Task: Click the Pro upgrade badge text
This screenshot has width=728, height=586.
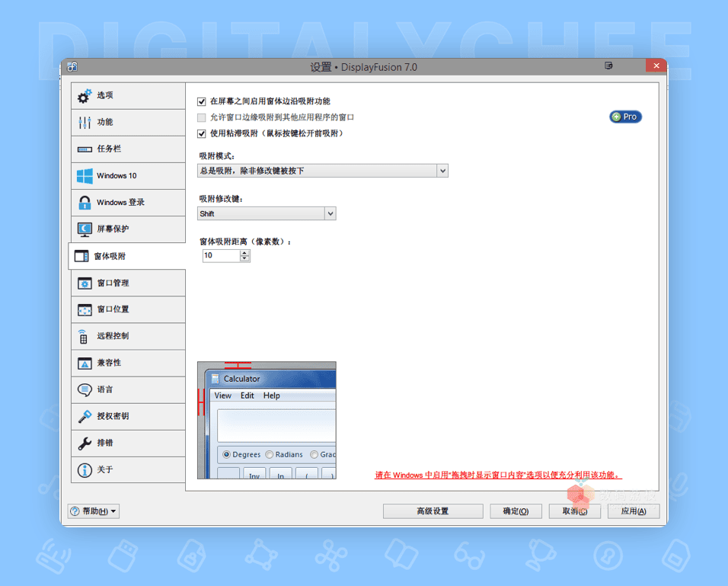Action: pyautogui.click(x=630, y=117)
